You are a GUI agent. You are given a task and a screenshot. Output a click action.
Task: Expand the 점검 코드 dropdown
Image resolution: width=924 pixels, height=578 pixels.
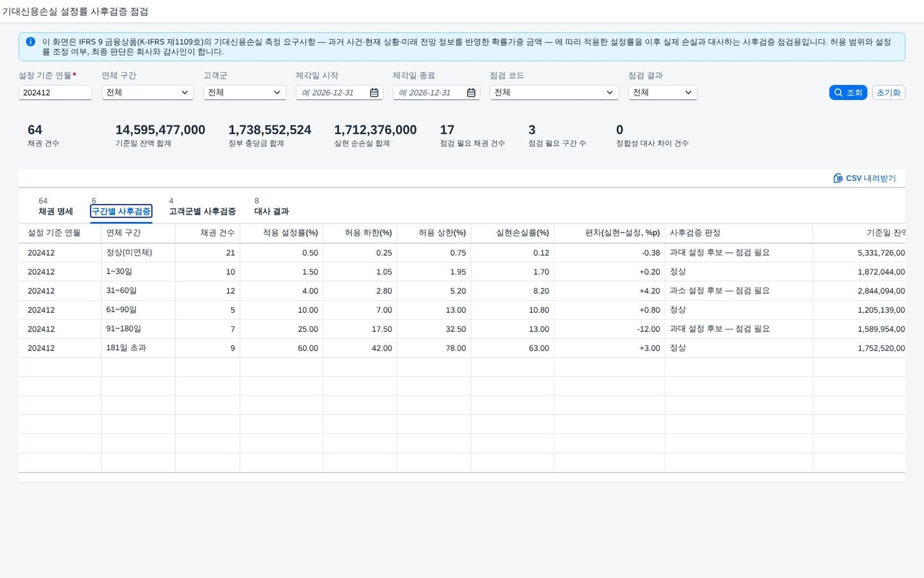[554, 92]
